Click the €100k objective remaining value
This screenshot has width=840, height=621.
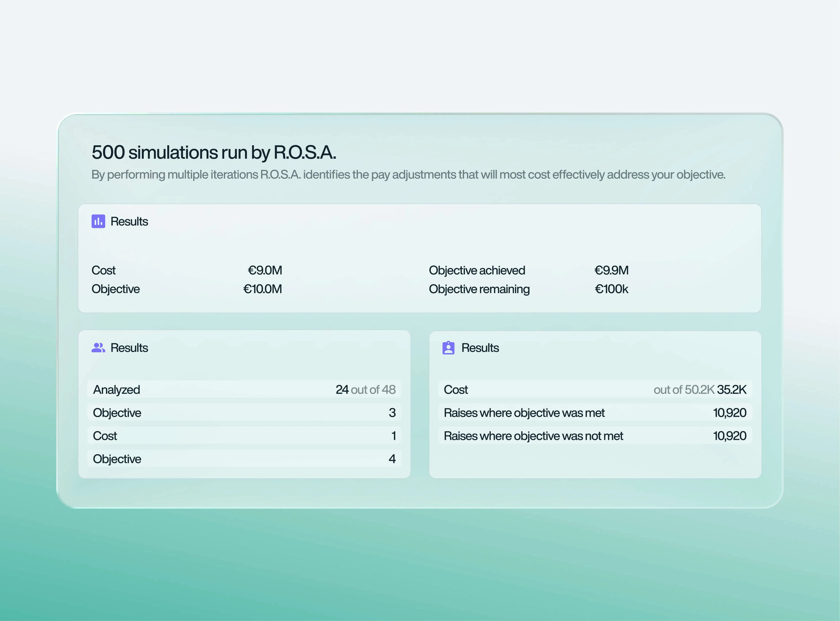(611, 289)
